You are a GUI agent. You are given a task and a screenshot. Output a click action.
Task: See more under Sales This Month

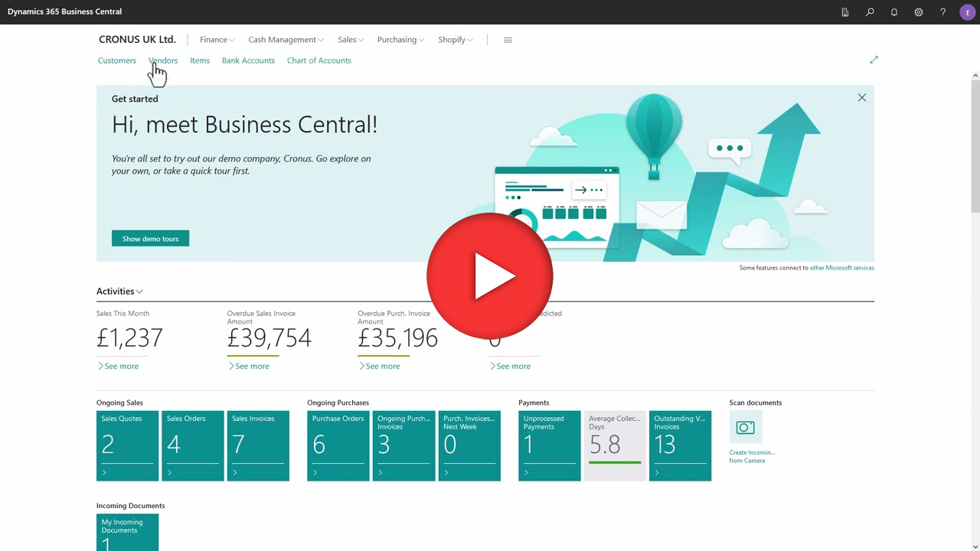(x=118, y=366)
